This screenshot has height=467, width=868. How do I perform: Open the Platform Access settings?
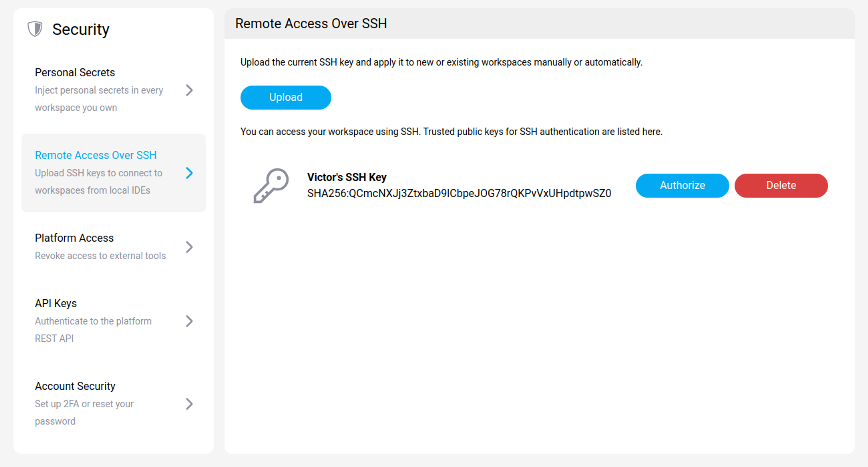[x=74, y=238]
